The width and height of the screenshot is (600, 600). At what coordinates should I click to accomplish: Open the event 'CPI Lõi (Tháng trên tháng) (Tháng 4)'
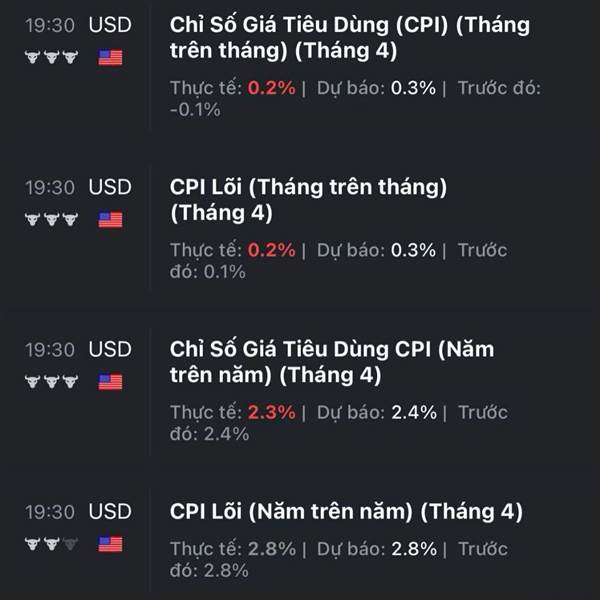308,200
